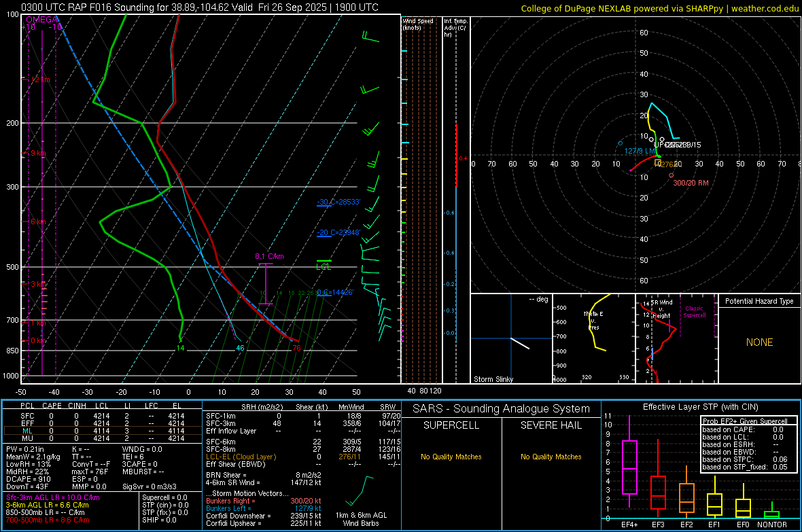Click the SUPERCELL analogue column header
The image size is (802, 532).
click(451, 425)
